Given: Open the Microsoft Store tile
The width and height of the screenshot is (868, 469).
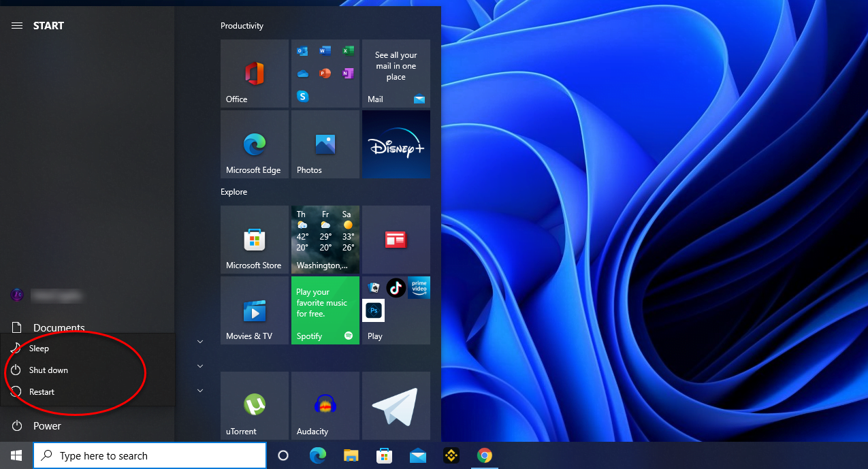Looking at the screenshot, I should [x=255, y=240].
